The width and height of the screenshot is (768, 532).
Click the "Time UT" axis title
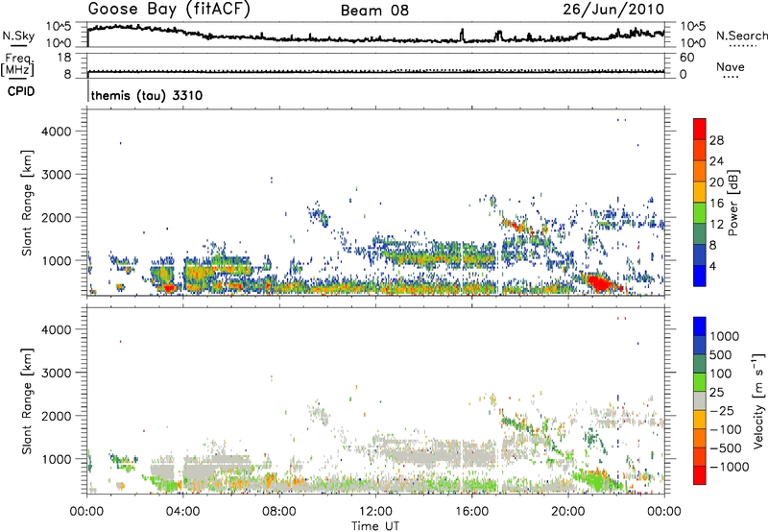tap(375, 526)
